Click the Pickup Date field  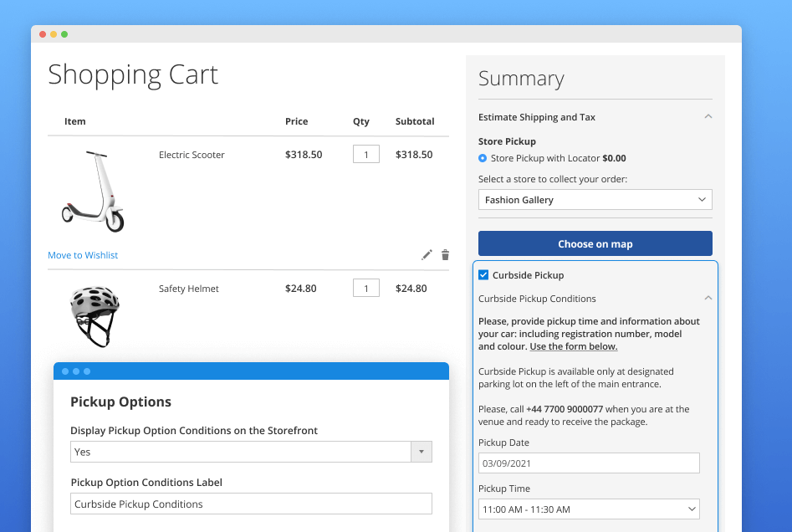588,463
